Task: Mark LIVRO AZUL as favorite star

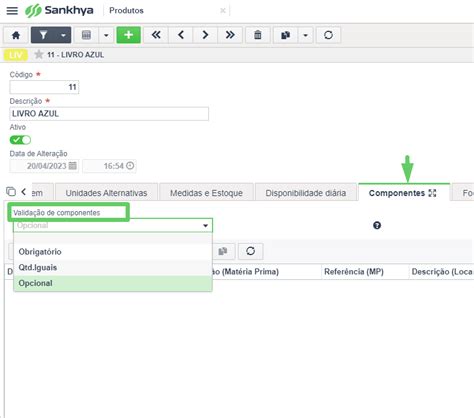Action: coord(39,54)
